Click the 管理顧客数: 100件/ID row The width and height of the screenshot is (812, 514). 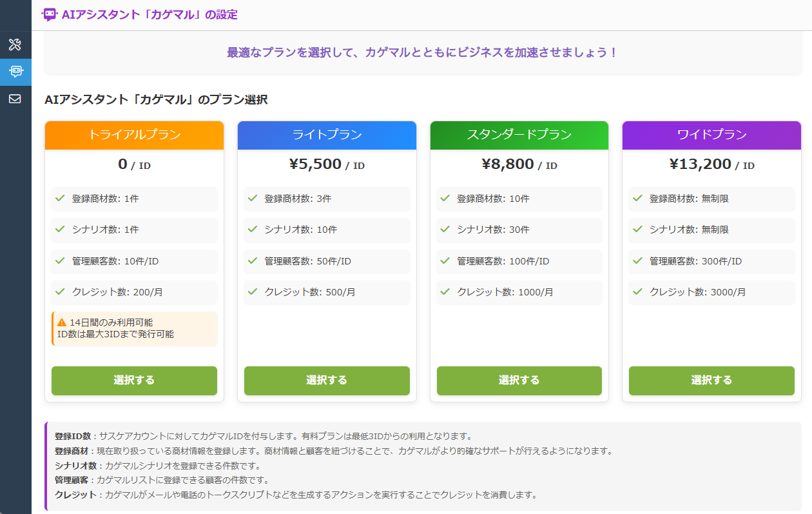point(519,261)
